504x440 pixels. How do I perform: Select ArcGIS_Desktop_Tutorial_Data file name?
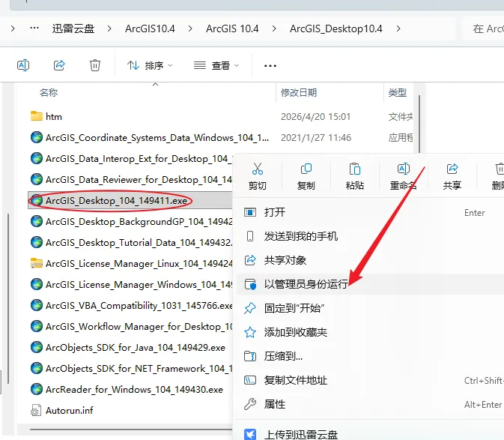coord(139,242)
